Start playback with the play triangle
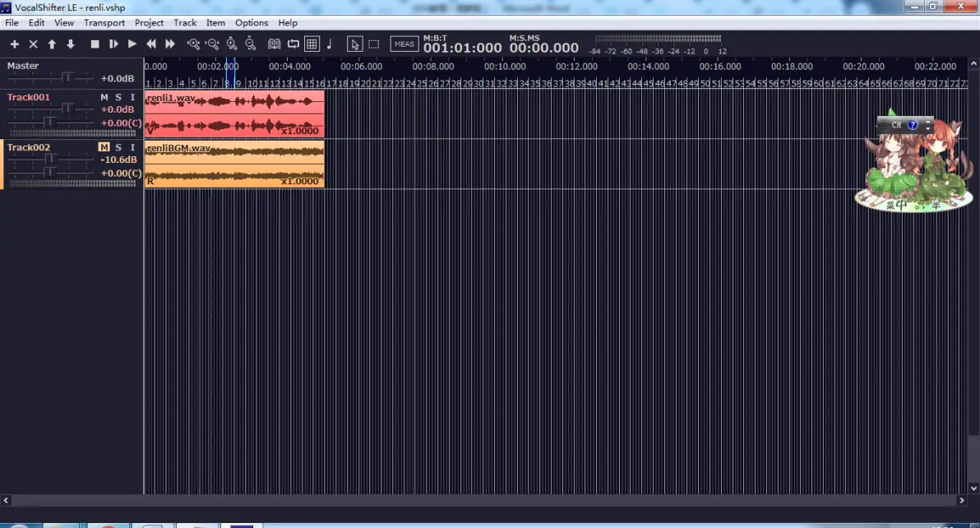980x528 pixels. 132,44
